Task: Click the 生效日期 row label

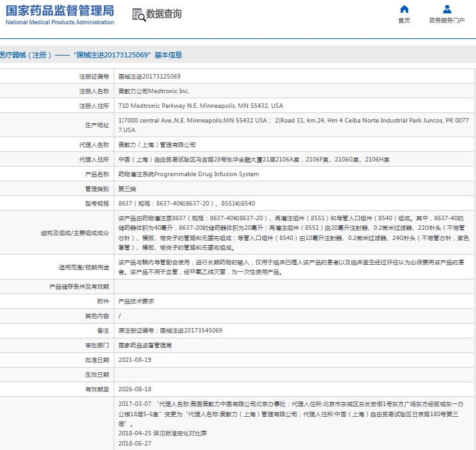Action: (97, 375)
